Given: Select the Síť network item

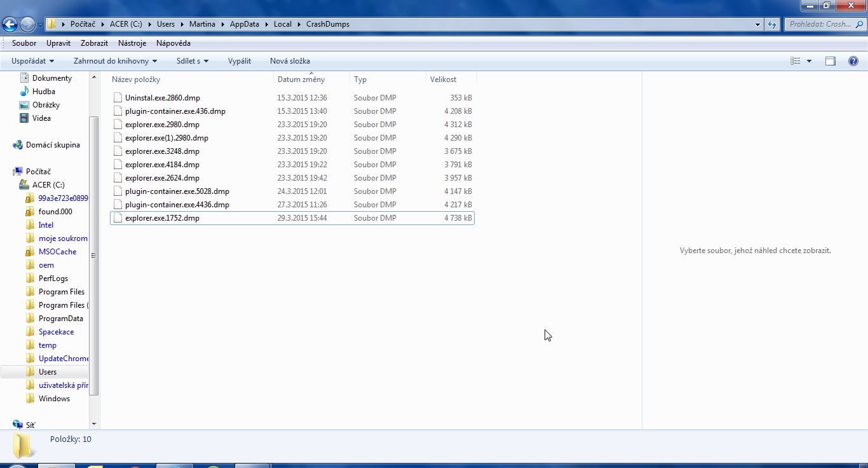Looking at the screenshot, I should tap(30, 425).
